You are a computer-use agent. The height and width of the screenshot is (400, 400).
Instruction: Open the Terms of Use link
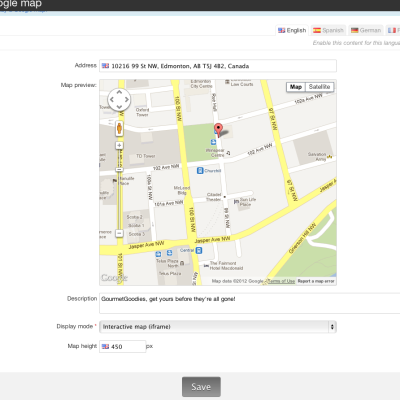(x=281, y=281)
